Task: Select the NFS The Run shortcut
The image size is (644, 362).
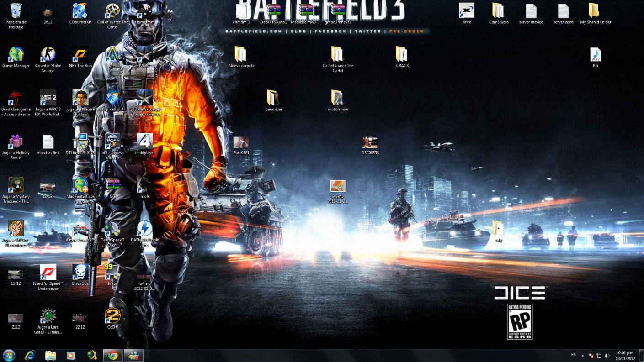Action: [x=80, y=54]
